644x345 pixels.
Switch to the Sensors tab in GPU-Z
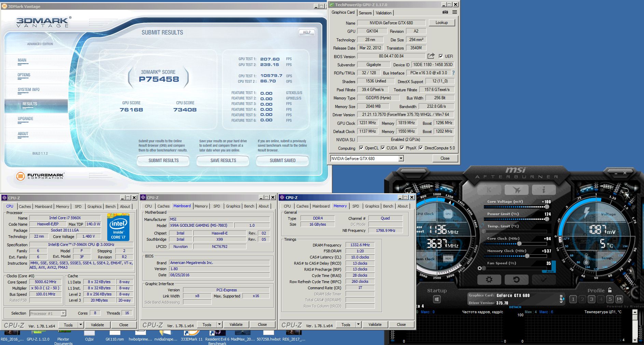tap(365, 13)
